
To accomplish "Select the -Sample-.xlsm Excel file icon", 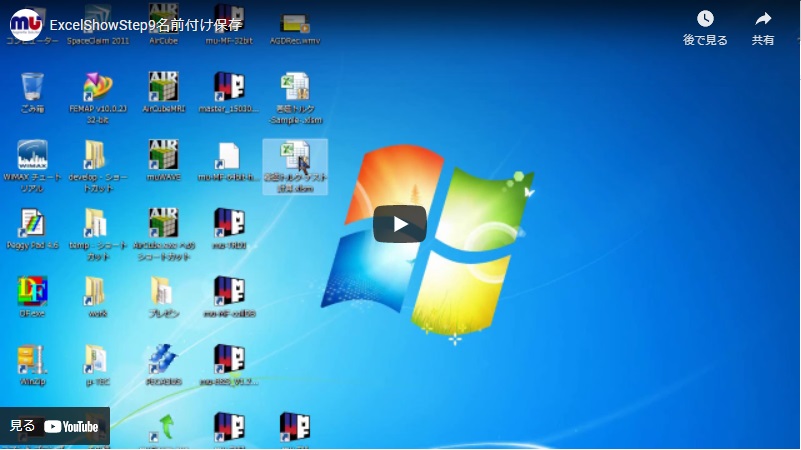I will click(x=295, y=98).
